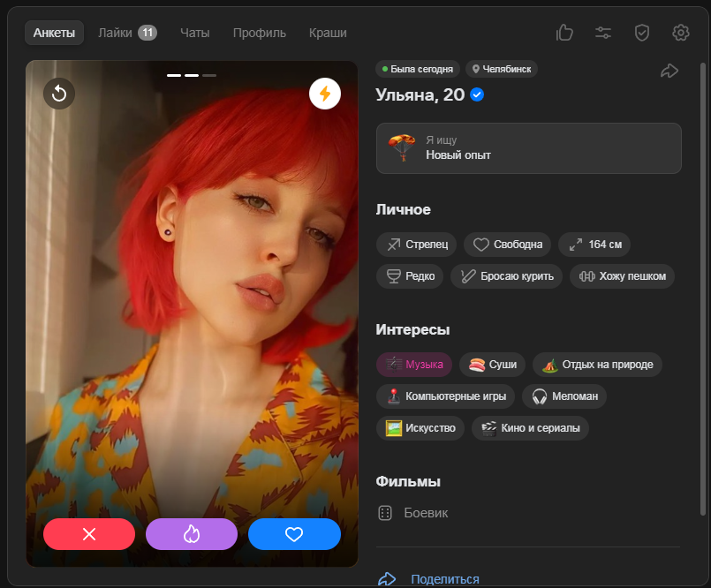Go to the Профиль tab
The width and height of the screenshot is (711, 588).
click(260, 33)
